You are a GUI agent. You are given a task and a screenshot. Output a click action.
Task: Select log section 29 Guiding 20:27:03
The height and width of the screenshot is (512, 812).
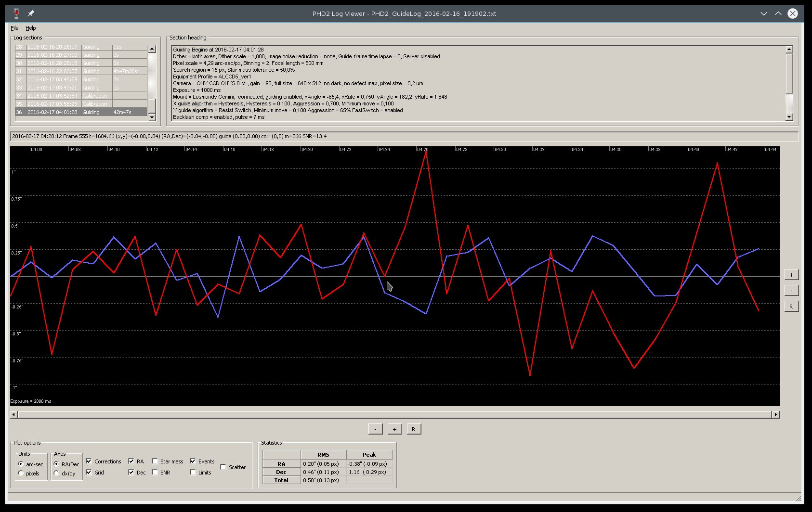coord(81,55)
